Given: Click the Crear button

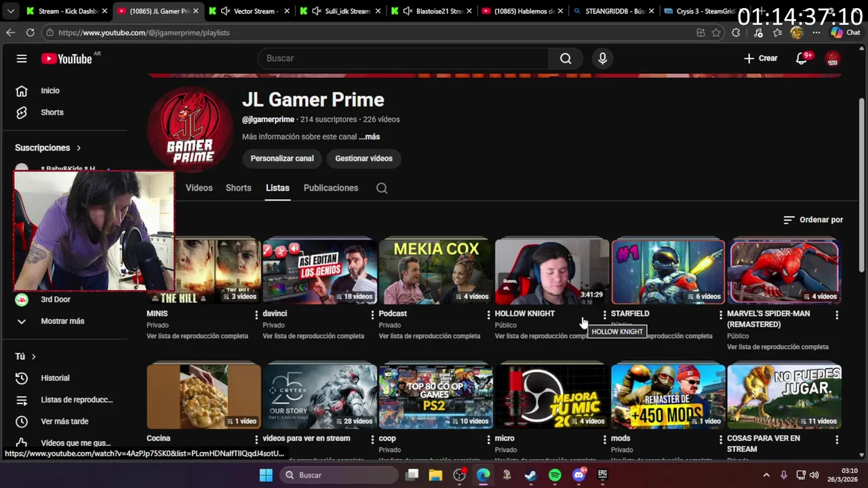Looking at the screenshot, I should [761, 58].
